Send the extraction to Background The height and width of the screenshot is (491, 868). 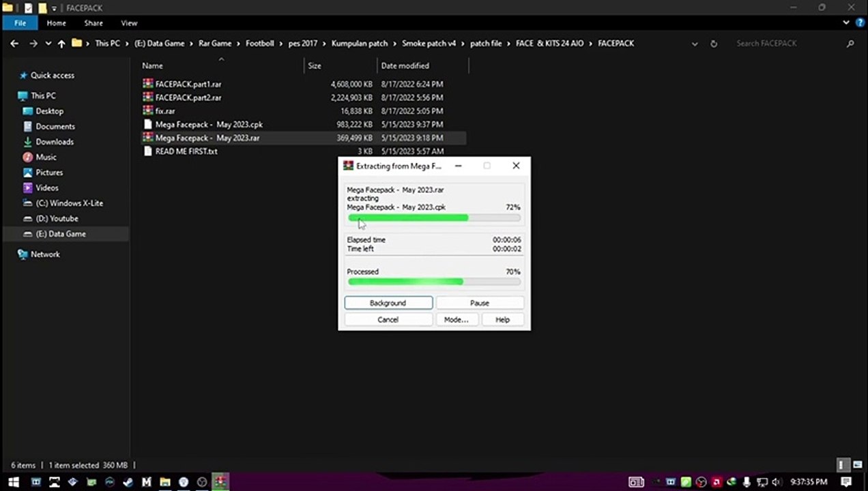pyautogui.click(x=388, y=303)
